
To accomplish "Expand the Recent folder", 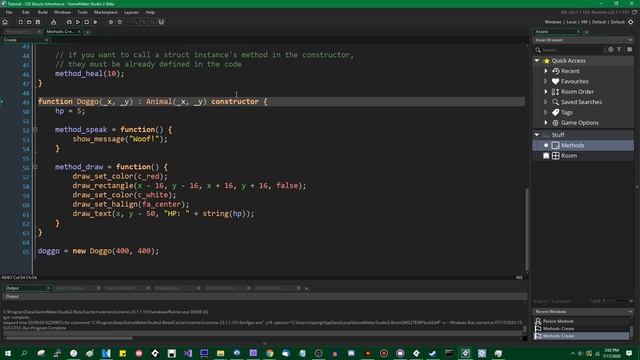I will coord(546,71).
